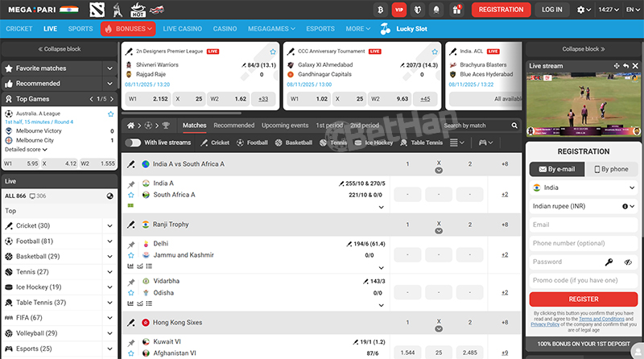Image resolution: width=644 pixels, height=359 pixels.
Task: Open the LIVE CASINO nav item
Action: tap(183, 29)
